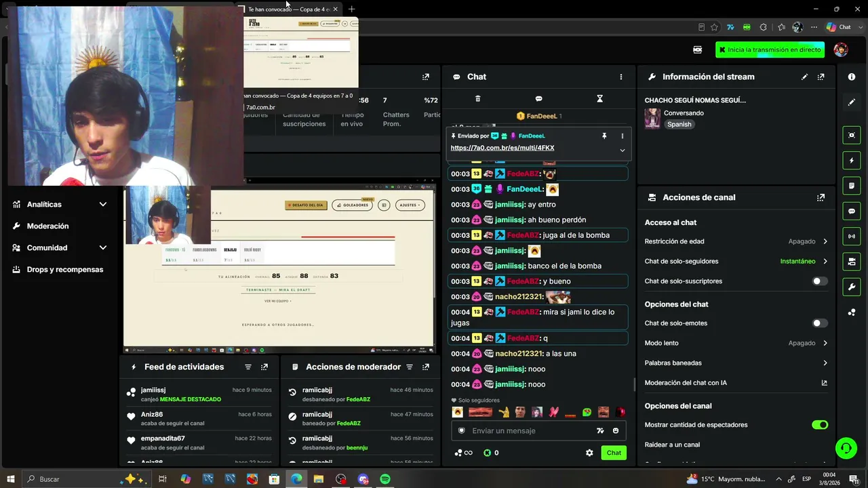This screenshot has height=488, width=868.
Task: Pop out the Acciones de canal panel
Action: click(x=821, y=197)
